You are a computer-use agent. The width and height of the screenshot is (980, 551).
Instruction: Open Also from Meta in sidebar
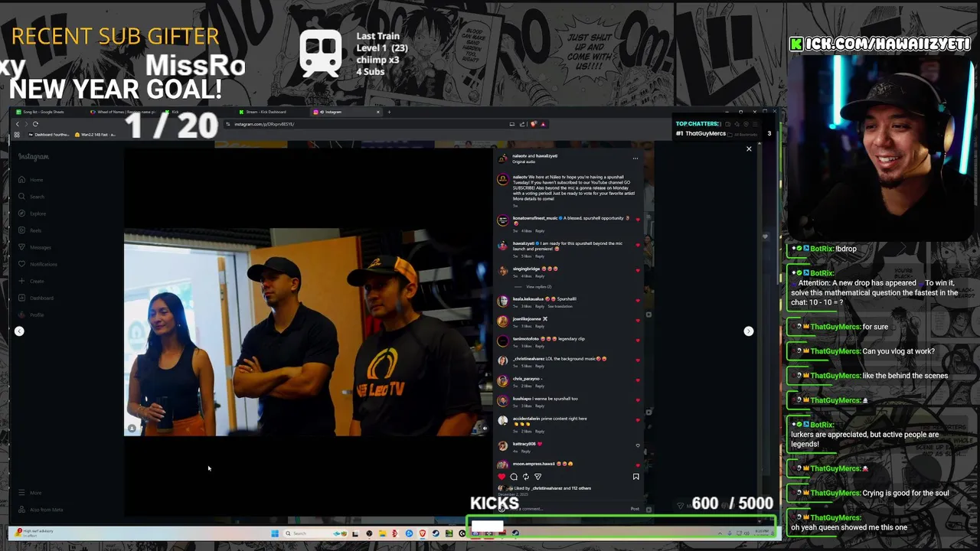[41, 510]
